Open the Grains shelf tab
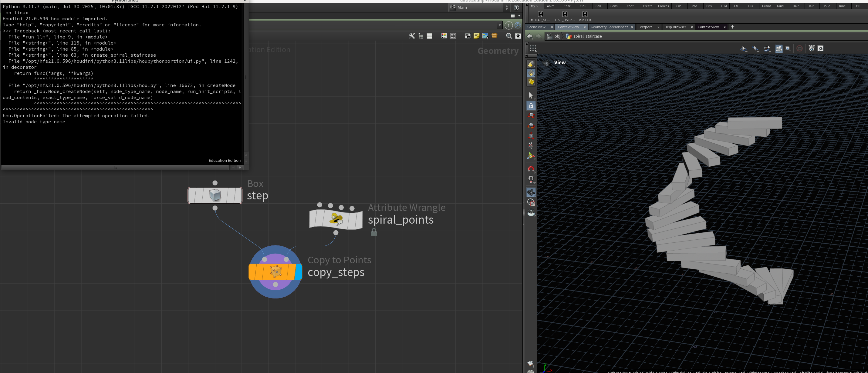The image size is (868, 373). click(x=766, y=6)
